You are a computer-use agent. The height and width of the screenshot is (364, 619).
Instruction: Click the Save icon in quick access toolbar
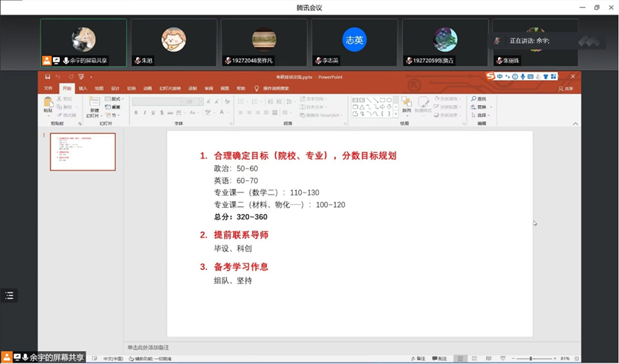[x=48, y=77]
